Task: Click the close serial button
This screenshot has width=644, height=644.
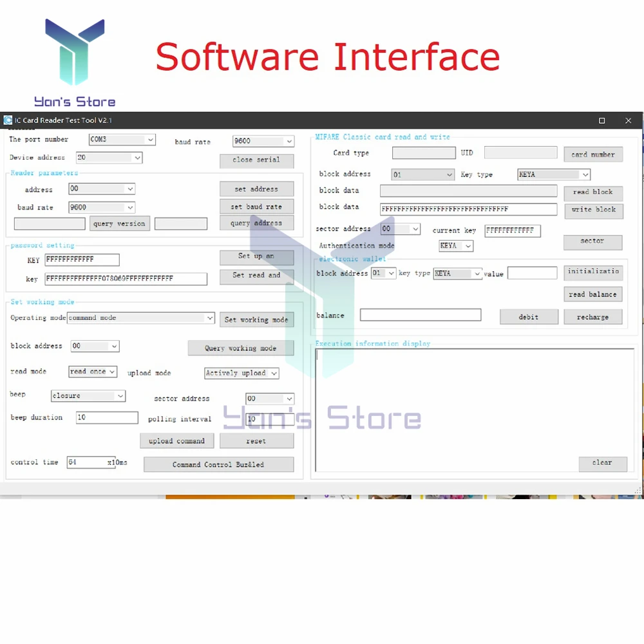Action: (x=257, y=160)
